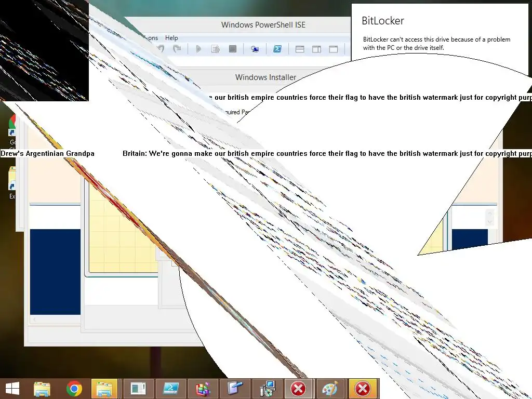Open the Paint palette taskbar icon
The width and height of the screenshot is (532, 399).
pyautogui.click(x=330, y=389)
